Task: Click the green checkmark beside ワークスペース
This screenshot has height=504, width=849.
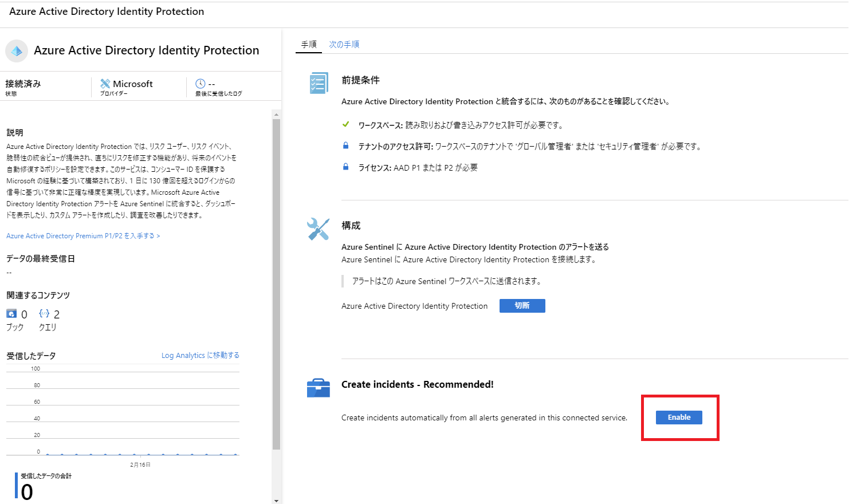Action: click(345, 124)
